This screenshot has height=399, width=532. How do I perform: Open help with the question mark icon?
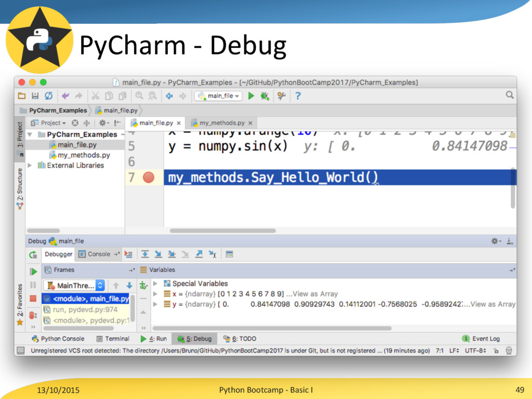coord(298,96)
